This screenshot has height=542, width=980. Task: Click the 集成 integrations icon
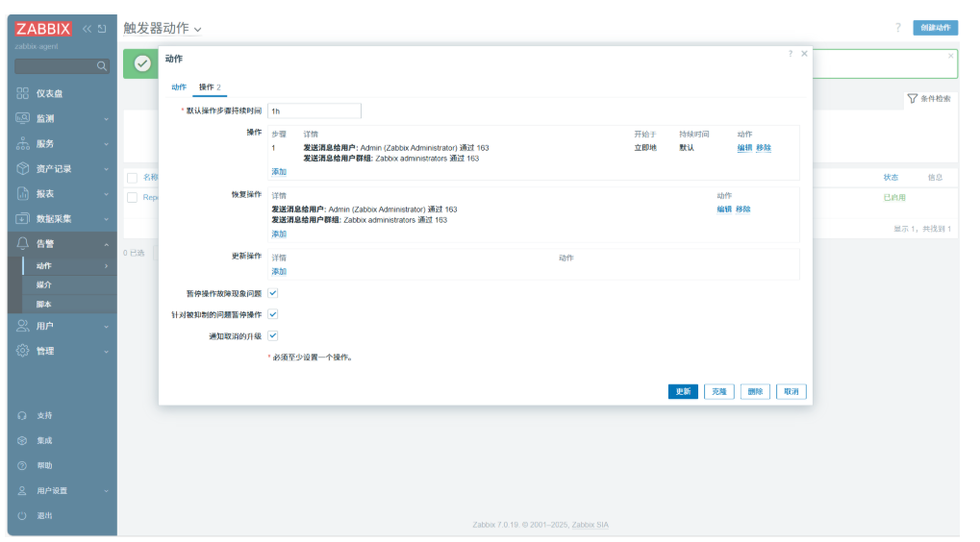22,440
